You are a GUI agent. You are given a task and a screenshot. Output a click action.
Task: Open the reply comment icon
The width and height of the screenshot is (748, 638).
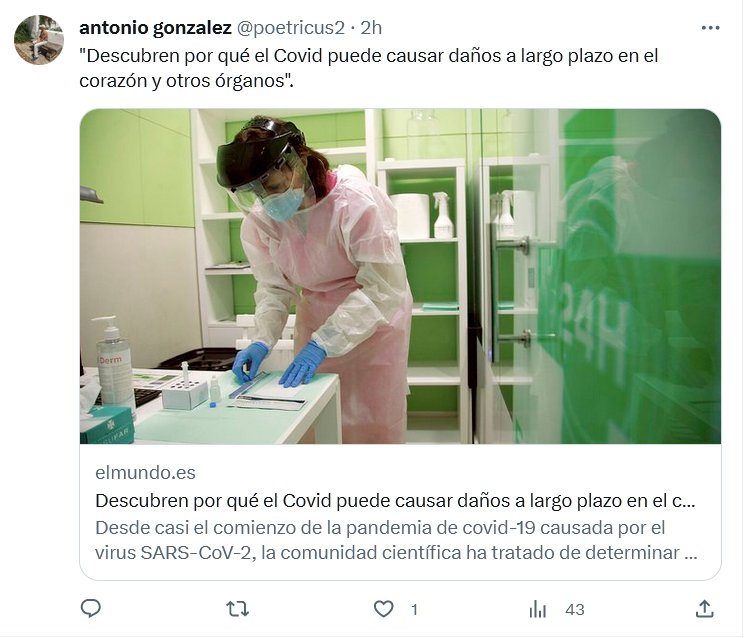[91, 609]
